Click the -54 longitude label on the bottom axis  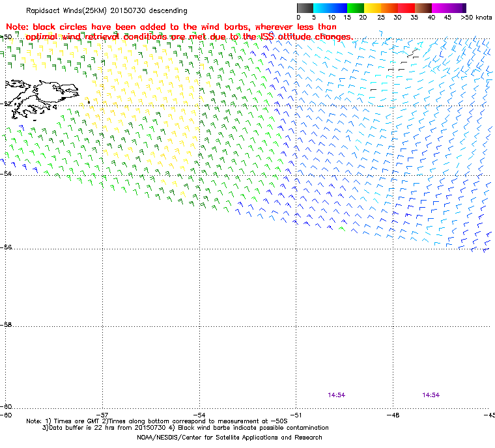[x=199, y=415]
